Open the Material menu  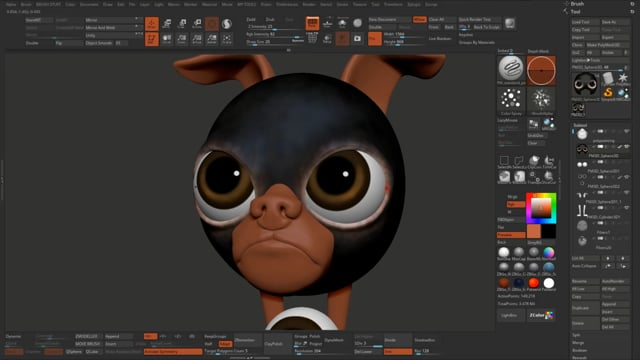pyautogui.click(x=209, y=4)
